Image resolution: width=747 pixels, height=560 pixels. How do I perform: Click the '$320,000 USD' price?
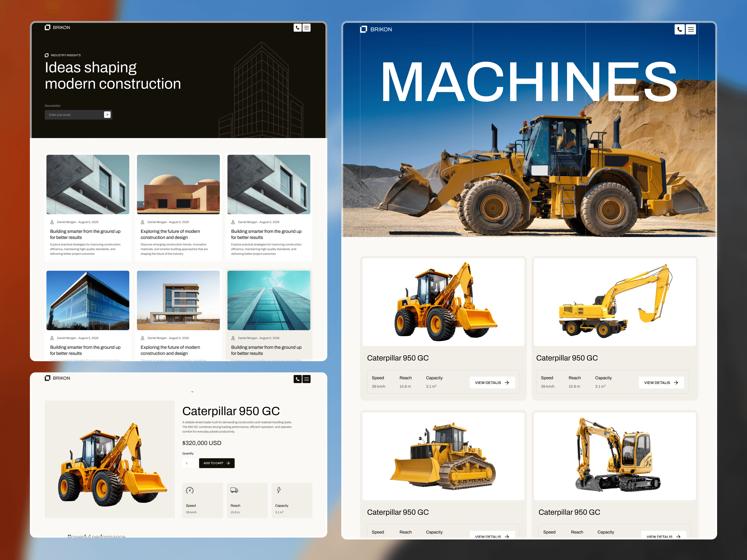coord(202,443)
